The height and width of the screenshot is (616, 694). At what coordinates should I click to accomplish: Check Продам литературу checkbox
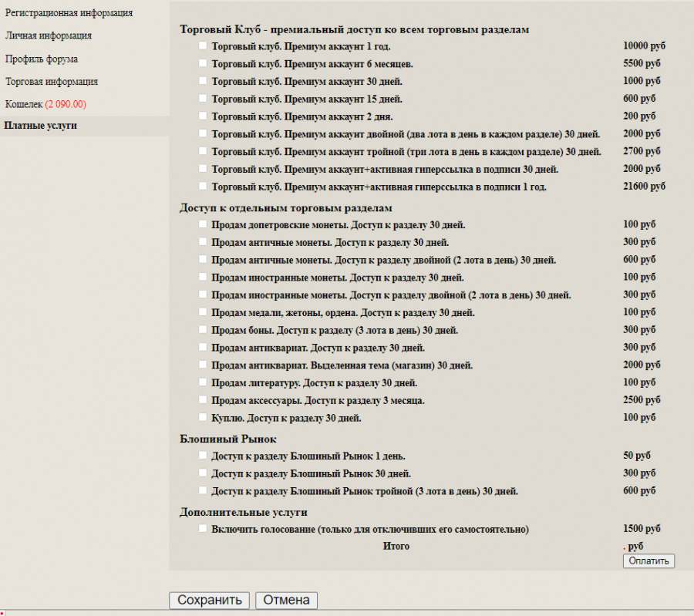(x=203, y=382)
